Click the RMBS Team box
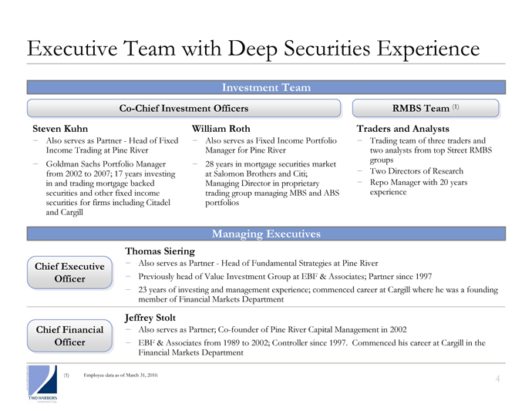The height and width of the screenshot is (411, 532). 426,108
